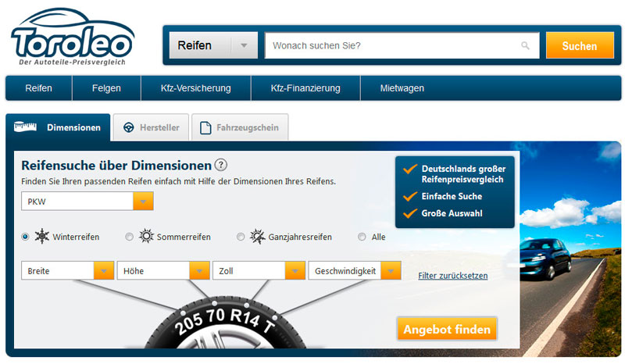Select the Sommerreifen radio button

(x=129, y=237)
